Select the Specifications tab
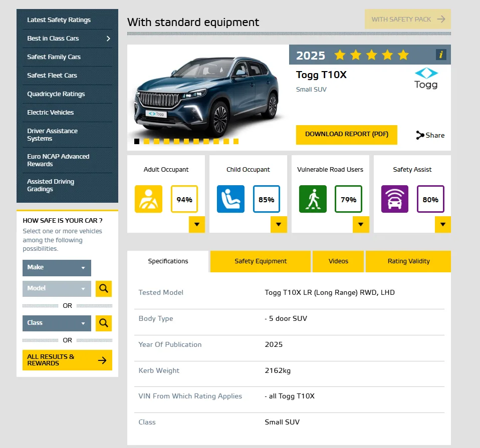This screenshot has height=448, width=480. click(168, 261)
